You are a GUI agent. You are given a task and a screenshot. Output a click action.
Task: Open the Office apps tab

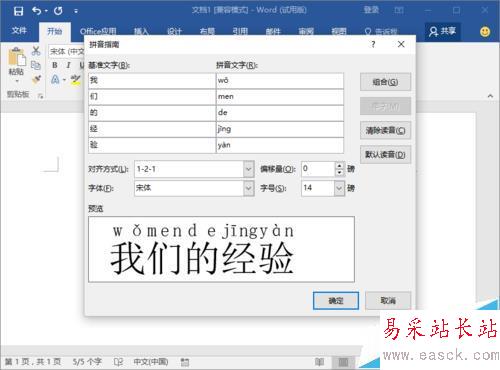point(98,32)
